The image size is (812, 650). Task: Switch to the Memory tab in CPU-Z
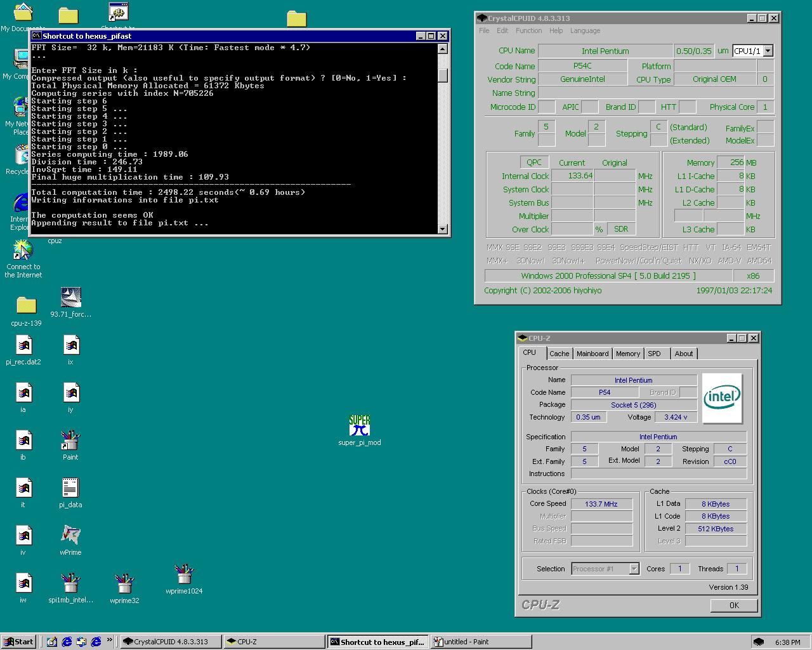tap(627, 354)
